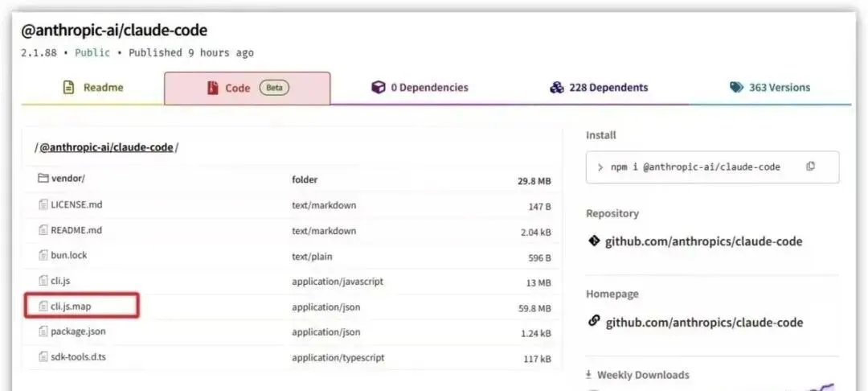The height and width of the screenshot is (391, 868).
Task: Click the @anthropic-ai/claude-code breadcrumb link
Action: point(106,148)
